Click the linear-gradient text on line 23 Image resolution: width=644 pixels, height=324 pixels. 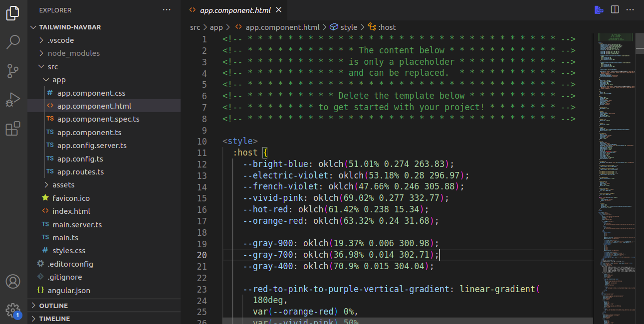pos(497,289)
